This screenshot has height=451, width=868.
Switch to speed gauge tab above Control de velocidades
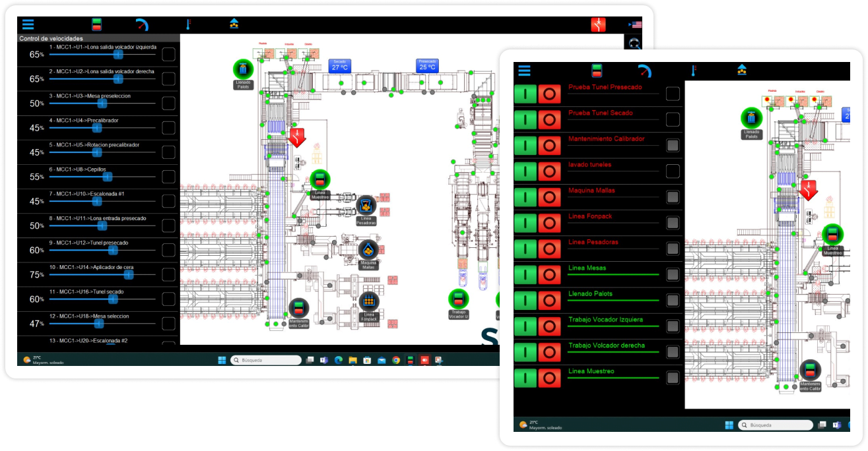[142, 25]
